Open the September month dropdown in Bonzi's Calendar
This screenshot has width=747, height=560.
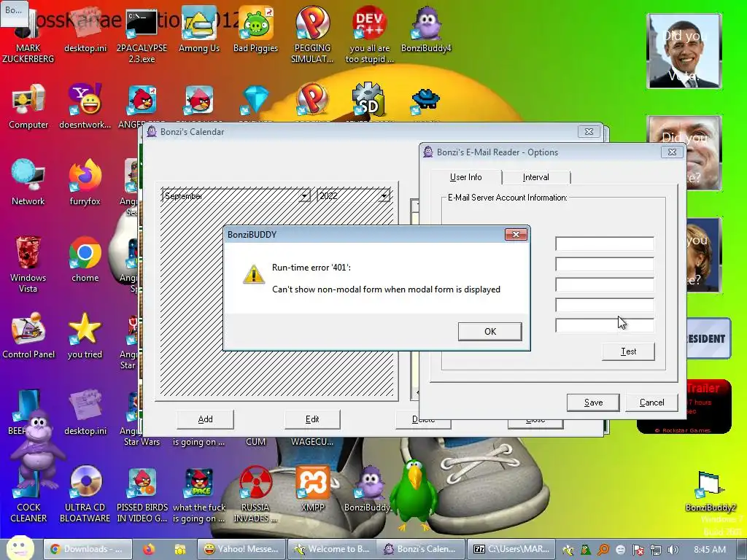[x=304, y=195]
